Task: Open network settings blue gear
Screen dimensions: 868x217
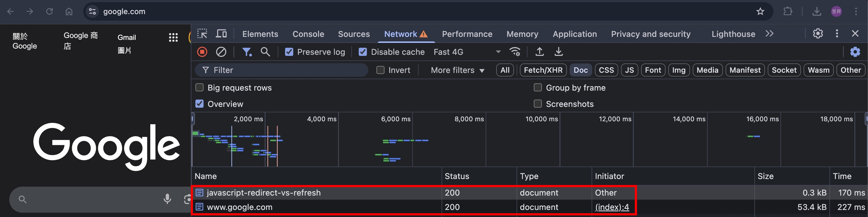Action: click(855, 52)
